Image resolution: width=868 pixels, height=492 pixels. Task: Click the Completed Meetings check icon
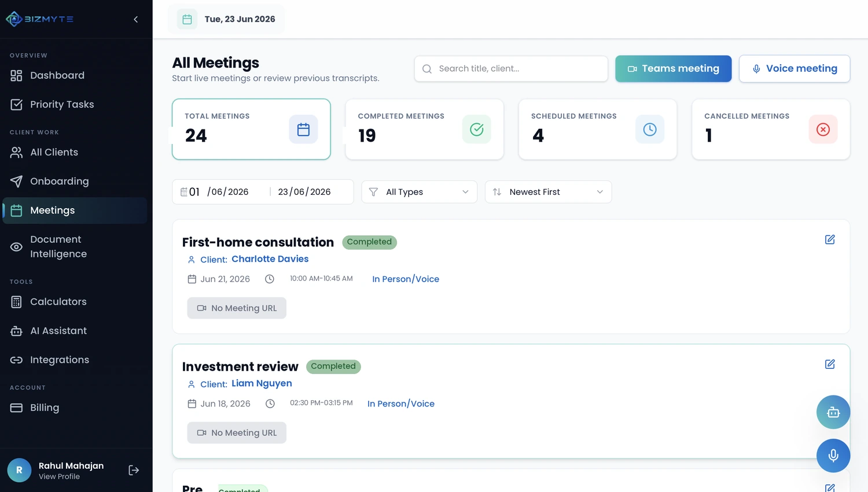(477, 130)
